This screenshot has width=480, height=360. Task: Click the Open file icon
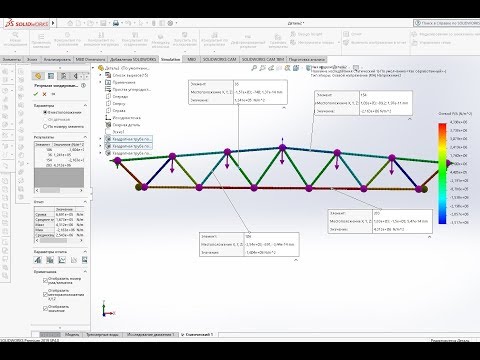pos(90,23)
